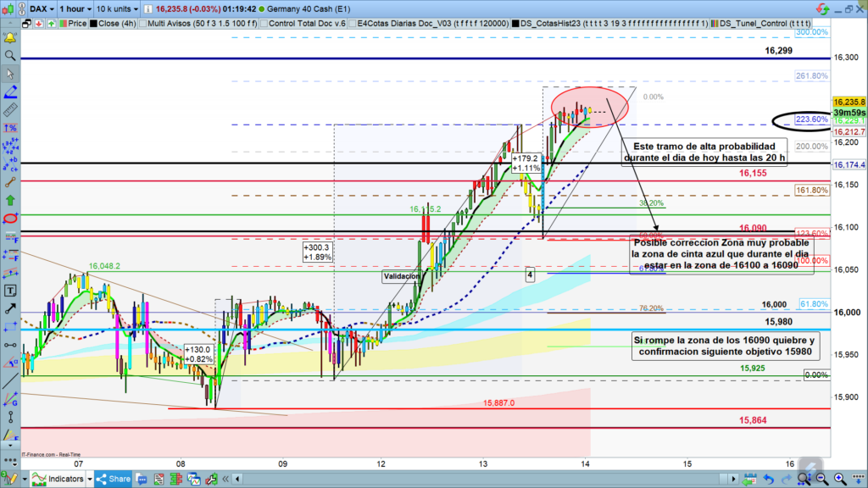Screen dimensions: 868x488
Task: Select the arrow cursor tool
Action: coord(10,75)
